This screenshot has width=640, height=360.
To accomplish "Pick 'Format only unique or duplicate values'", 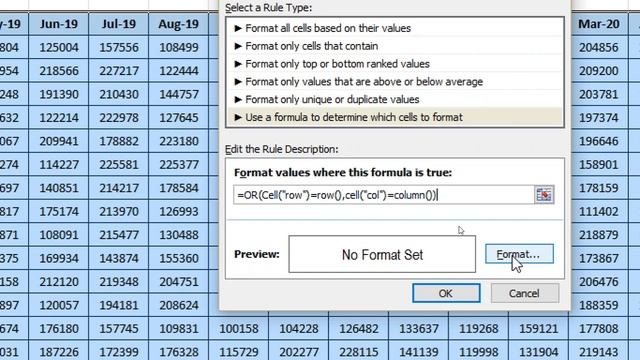I will tap(395, 100).
